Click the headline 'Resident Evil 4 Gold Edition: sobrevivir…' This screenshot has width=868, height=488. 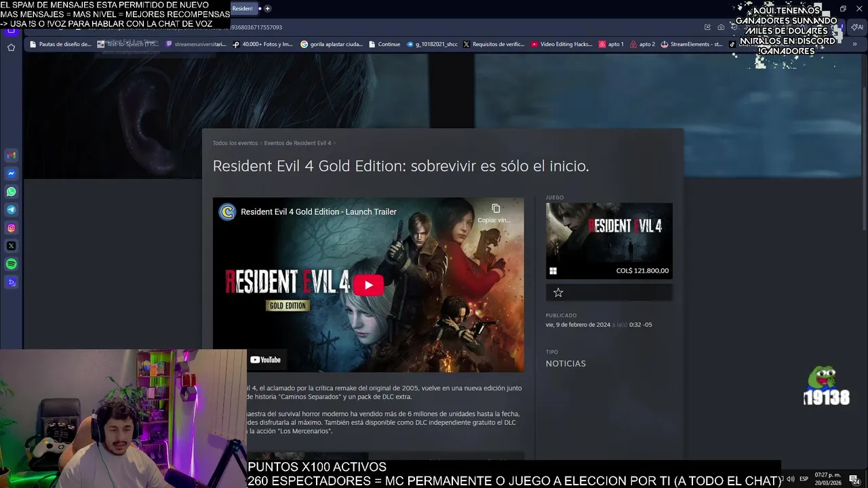coord(401,166)
